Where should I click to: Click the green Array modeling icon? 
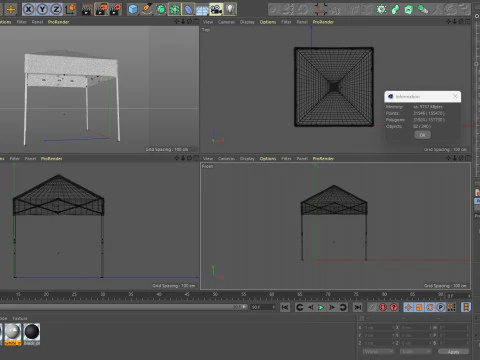point(175,9)
